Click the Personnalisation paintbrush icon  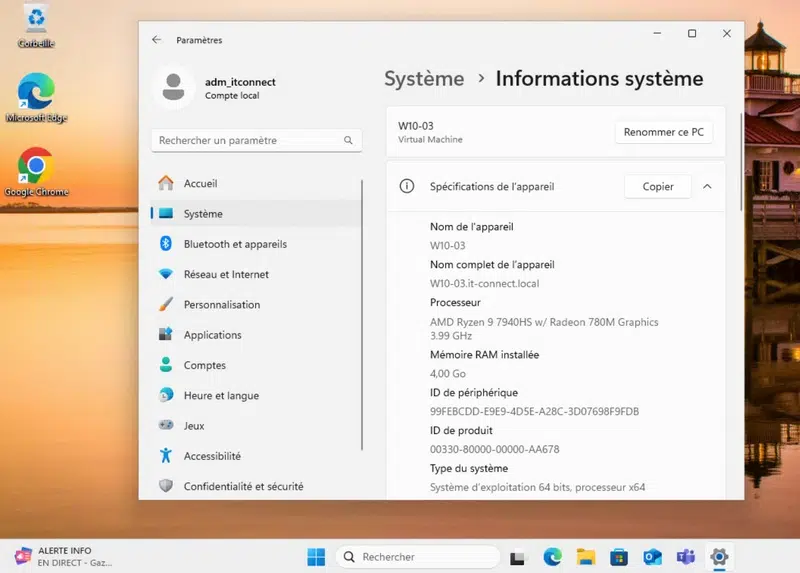(166, 305)
